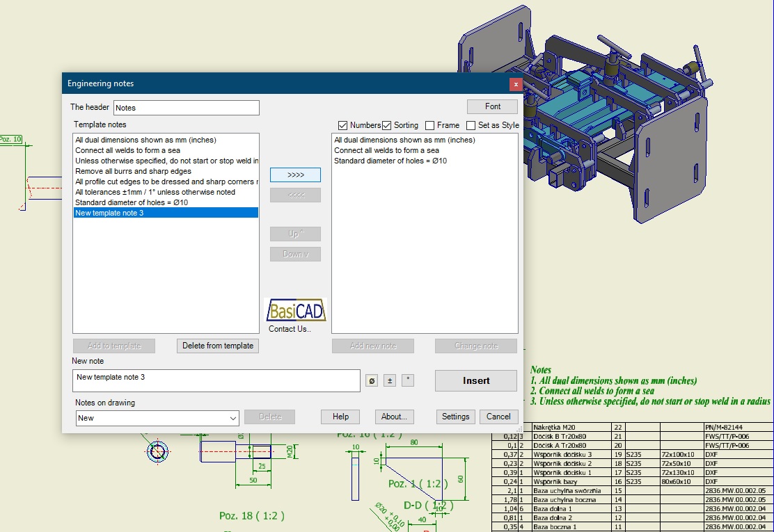Select 'Standard diameter of holes' in right list
The width and height of the screenshot is (774, 532).
click(x=390, y=161)
